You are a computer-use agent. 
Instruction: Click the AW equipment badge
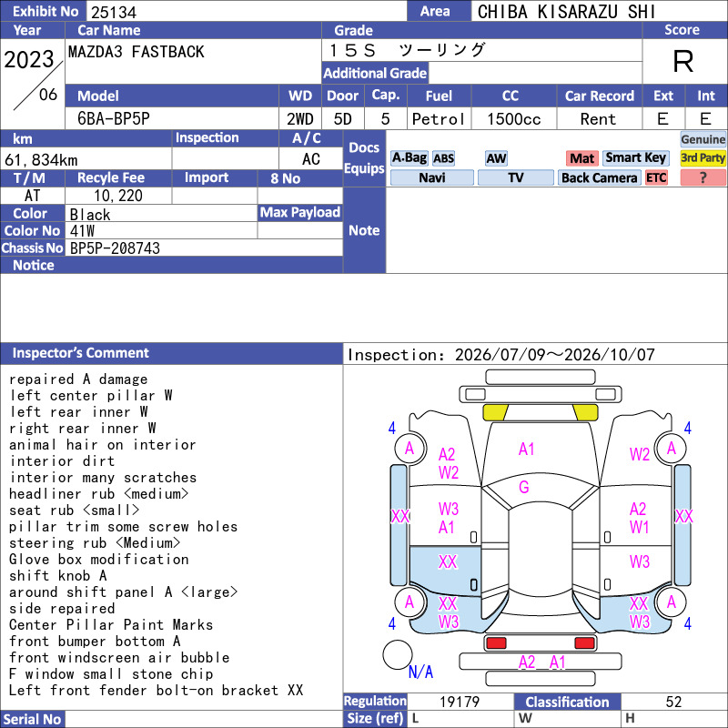coord(496,158)
